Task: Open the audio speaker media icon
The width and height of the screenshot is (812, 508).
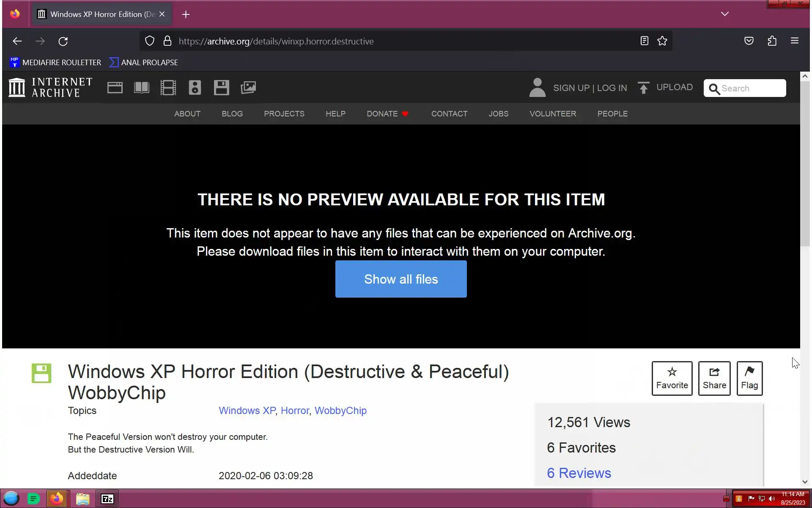Action: [x=195, y=88]
